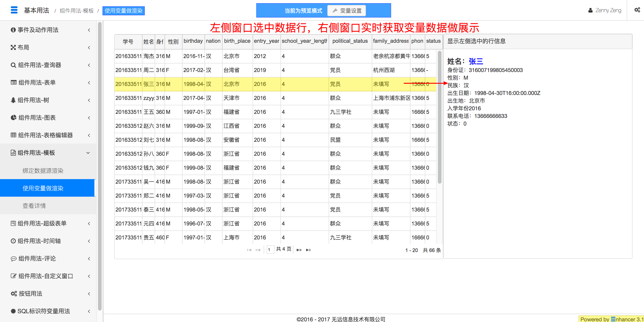
Task: Click the table's vertical scrollbar
Action: click(x=439, y=117)
